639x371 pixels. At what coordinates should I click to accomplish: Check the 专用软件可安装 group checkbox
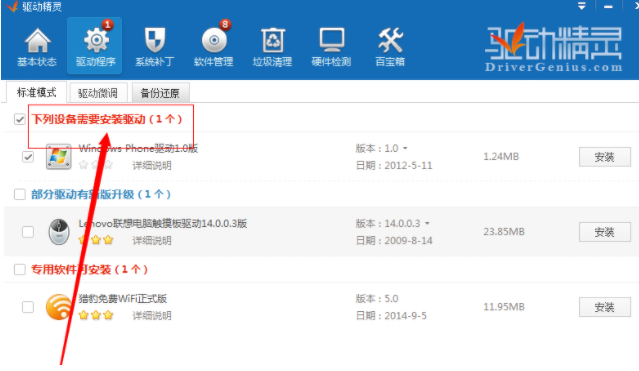click(20, 269)
